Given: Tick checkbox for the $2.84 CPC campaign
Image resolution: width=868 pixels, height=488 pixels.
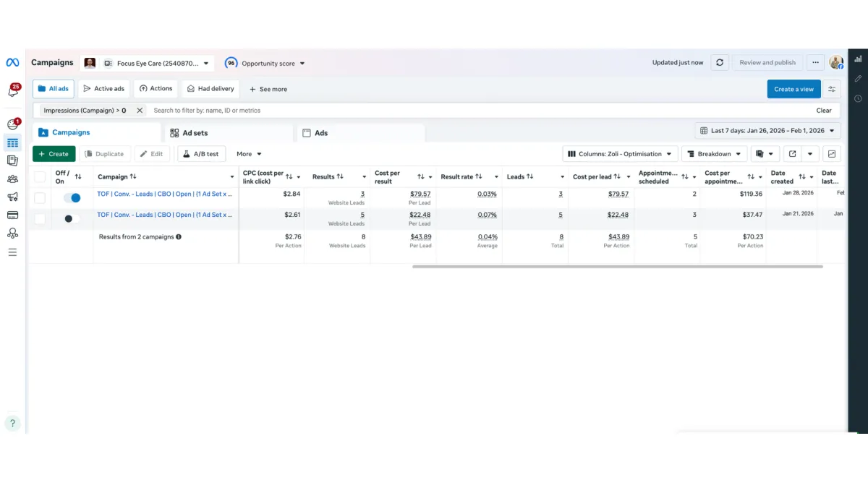Looking at the screenshot, I should 40,197.
